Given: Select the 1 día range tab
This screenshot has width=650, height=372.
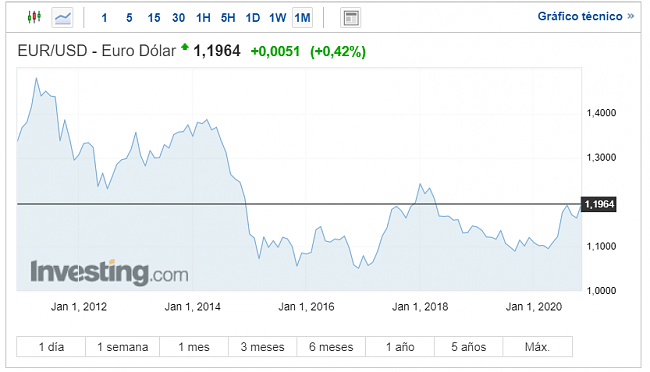Looking at the screenshot, I should pyautogui.click(x=51, y=347).
